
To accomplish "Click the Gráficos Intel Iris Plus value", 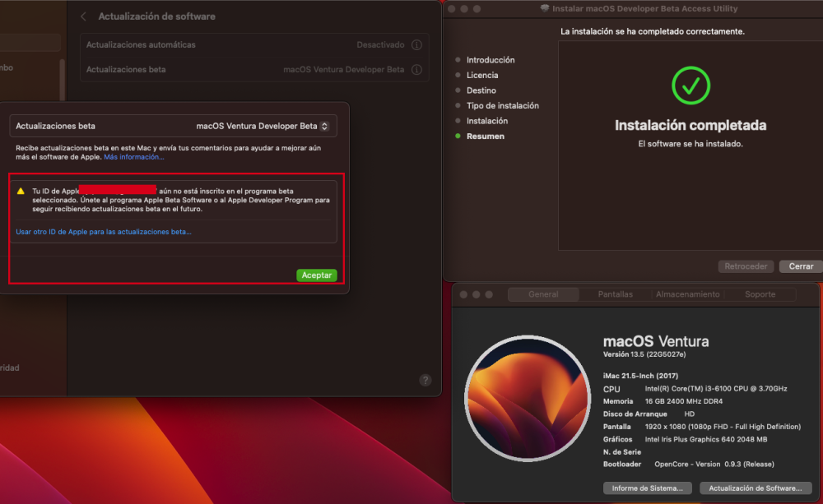I will tap(706, 440).
